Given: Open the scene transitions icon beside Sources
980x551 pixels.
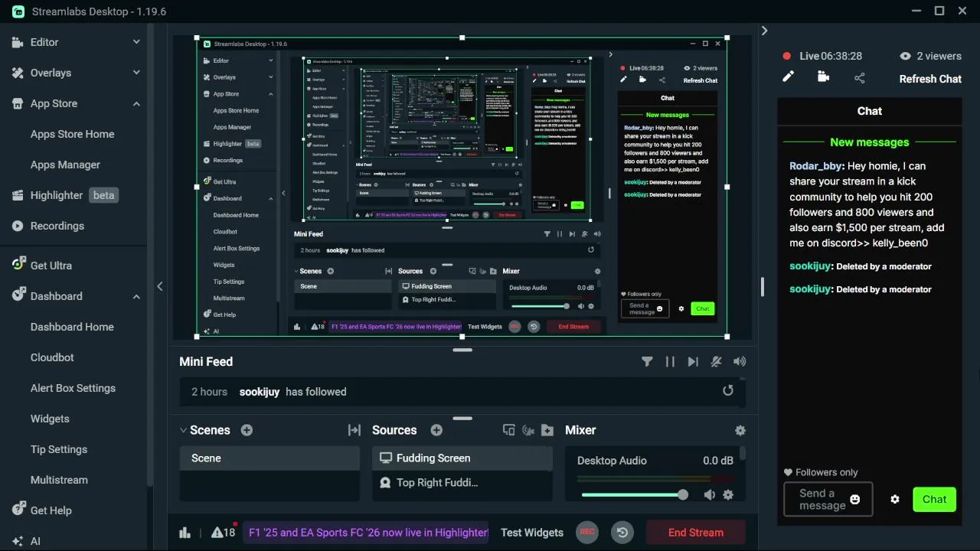Looking at the screenshot, I should click(354, 430).
